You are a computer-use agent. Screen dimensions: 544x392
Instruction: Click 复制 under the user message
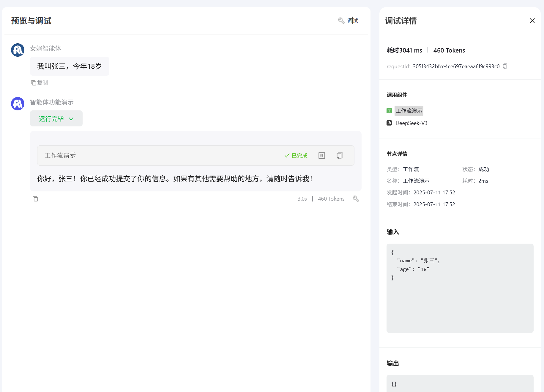(x=40, y=82)
